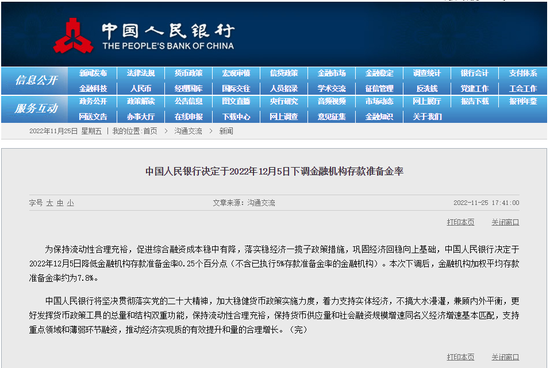The height and width of the screenshot is (368, 550).
Task: Select 报刊年鉴 navigation link
Action: click(523, 101)
